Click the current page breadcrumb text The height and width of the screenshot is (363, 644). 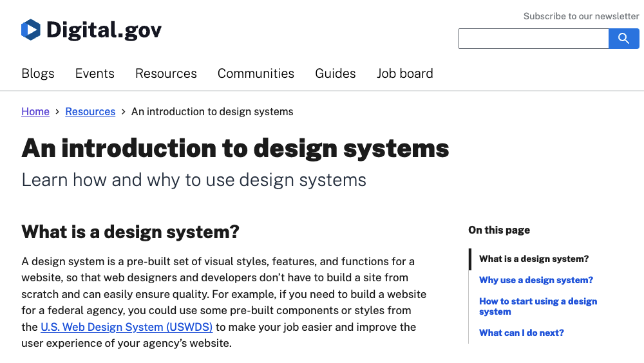tap(212, 111)
